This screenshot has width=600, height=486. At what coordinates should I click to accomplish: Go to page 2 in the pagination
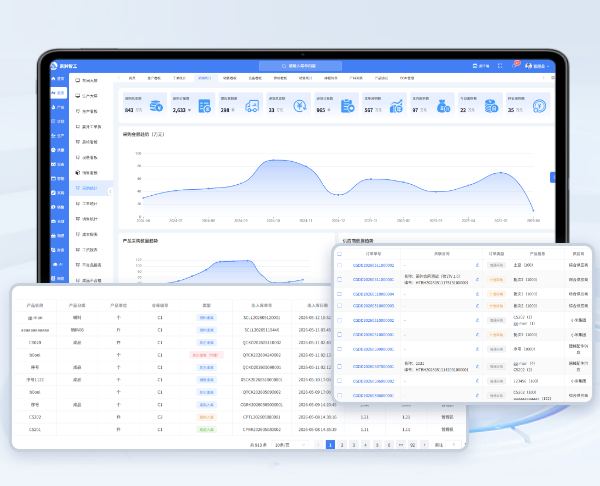(x=342, y=445)
